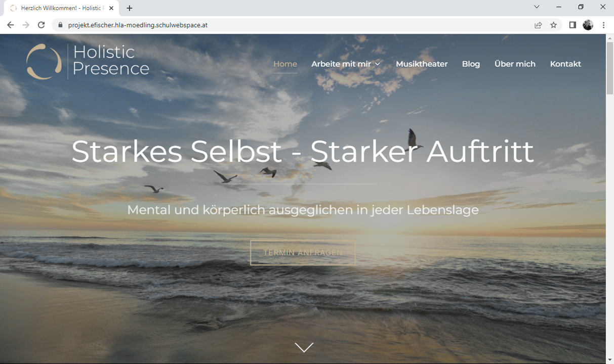Image resolution: width=614 pixels, height=364 pixels.
Task: Click the scroll-down chevron at bottom
Action: [304, 347]
